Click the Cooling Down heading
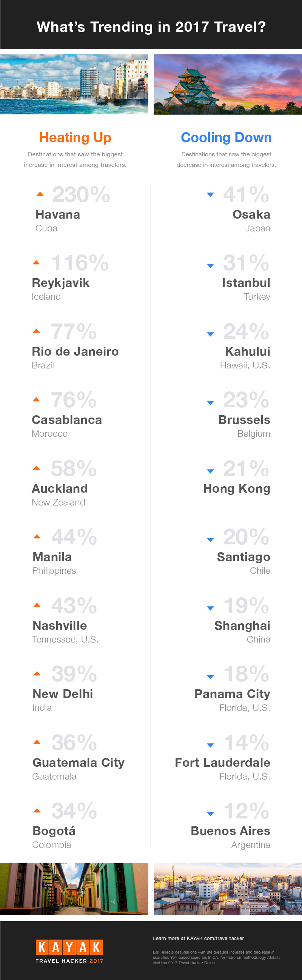 pyautogui.click(x=226, y=137)
